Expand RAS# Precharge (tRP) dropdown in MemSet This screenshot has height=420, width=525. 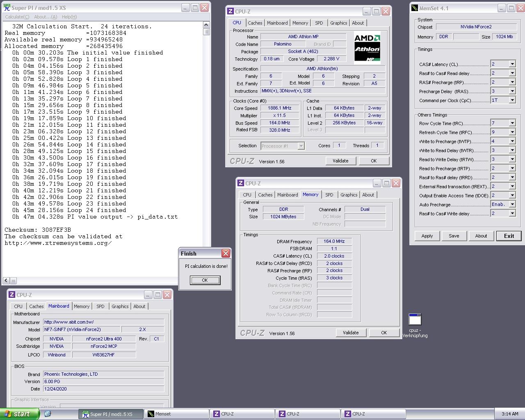click(512, 82)
